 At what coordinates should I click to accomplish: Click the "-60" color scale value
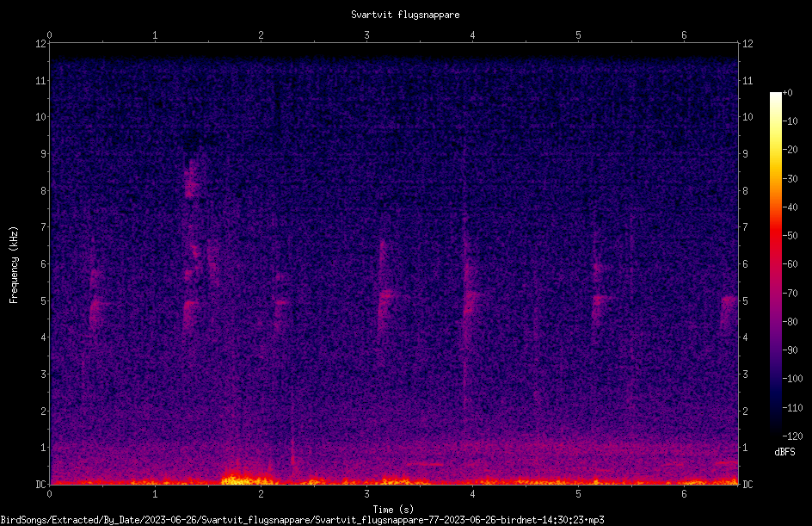click(790, 264)
